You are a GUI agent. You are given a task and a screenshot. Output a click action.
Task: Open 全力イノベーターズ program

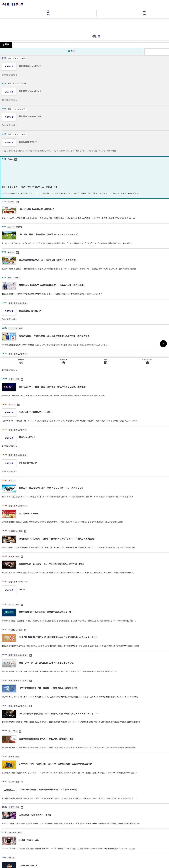pyautogui.click(x=46, y=663)
